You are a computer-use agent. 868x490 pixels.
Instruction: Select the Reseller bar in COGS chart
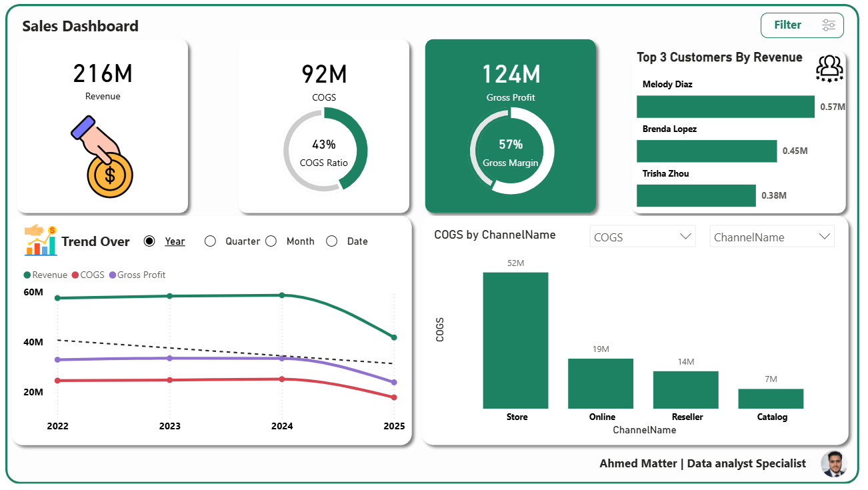[686, 390]
